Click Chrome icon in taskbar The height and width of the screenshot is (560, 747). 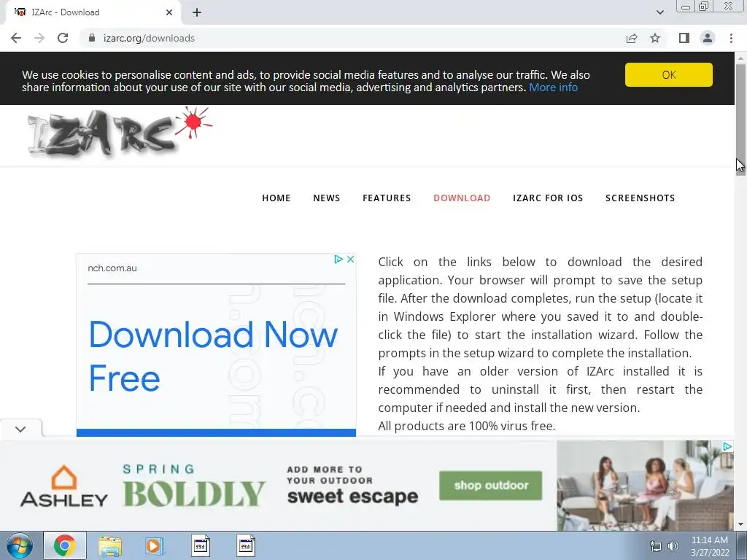click(x=65, y=545)
